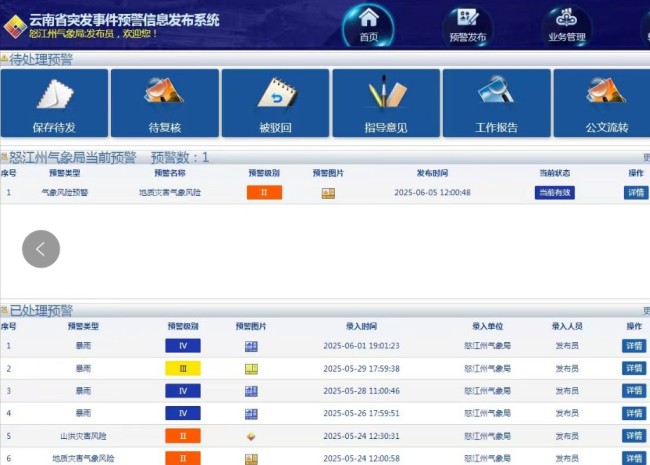This screenshot has width=650, height=465.
Task: Click warning image icon for 山洪灾害风险 row
Action: (x=251, y=436)
